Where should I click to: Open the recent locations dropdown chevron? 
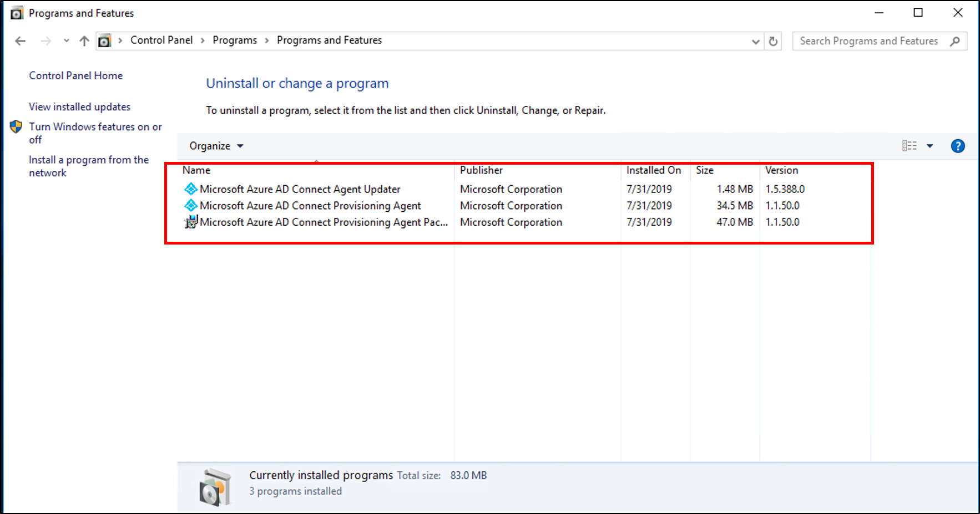pos(67,40)
